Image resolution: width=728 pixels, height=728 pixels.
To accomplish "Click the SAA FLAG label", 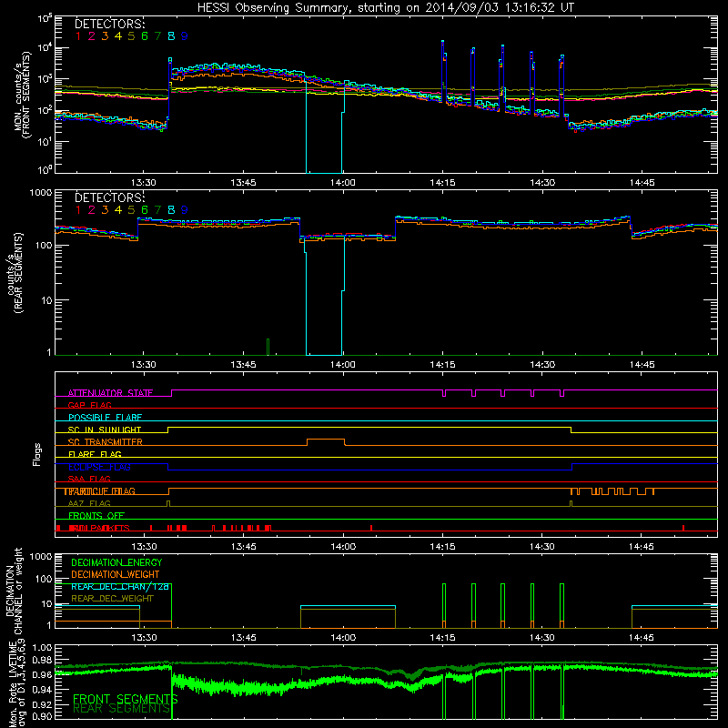I will [89, 480].
